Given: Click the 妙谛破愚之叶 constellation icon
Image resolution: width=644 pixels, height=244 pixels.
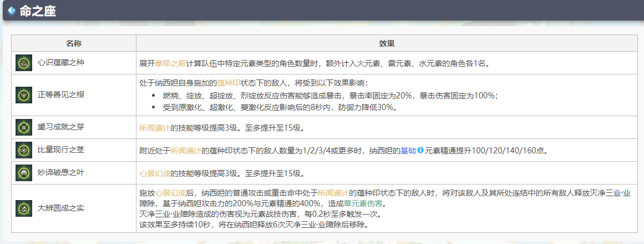Looking at the screenshot, I should tap(23, 173).
